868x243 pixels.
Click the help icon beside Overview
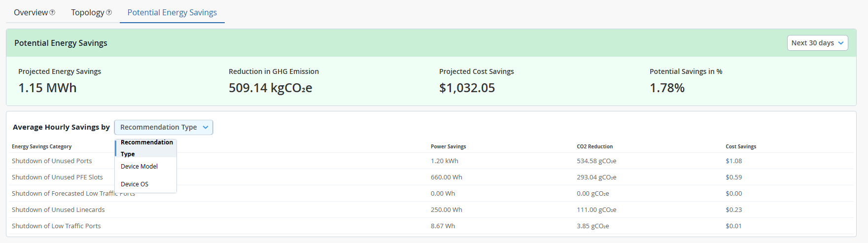tap(52, 13)
